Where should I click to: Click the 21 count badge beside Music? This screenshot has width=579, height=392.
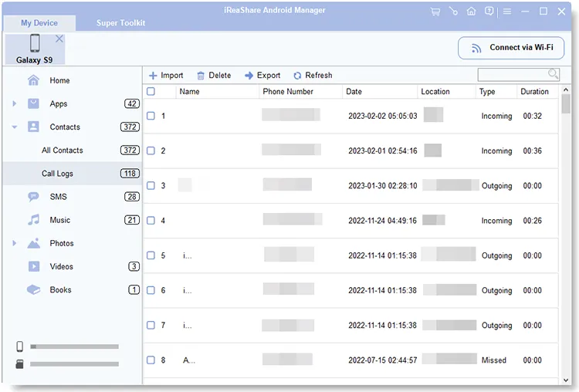(x=132, y=220)
